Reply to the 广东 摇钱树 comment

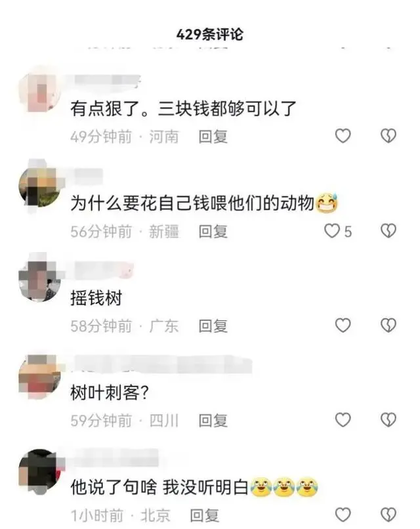coord(213,326)
